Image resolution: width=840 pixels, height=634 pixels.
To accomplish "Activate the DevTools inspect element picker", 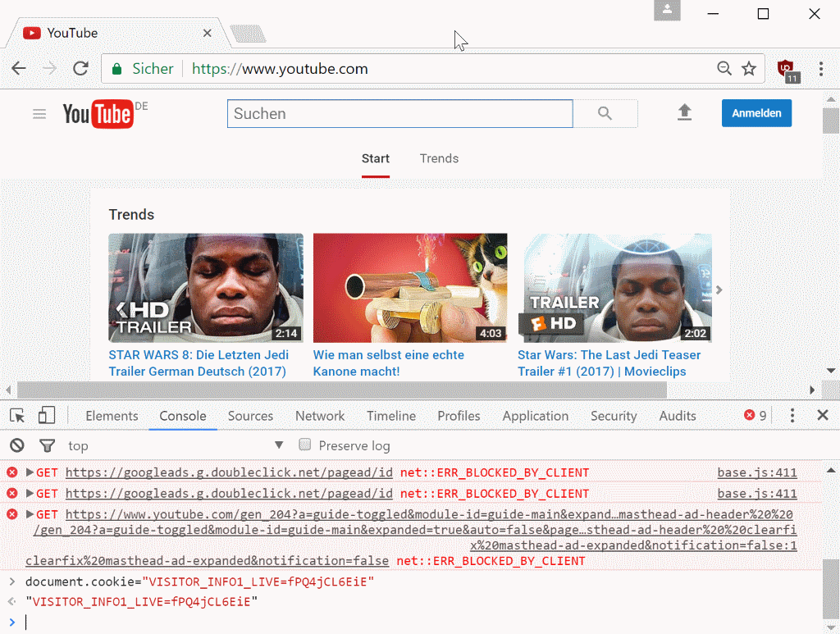I will click(x=17, y=416).
